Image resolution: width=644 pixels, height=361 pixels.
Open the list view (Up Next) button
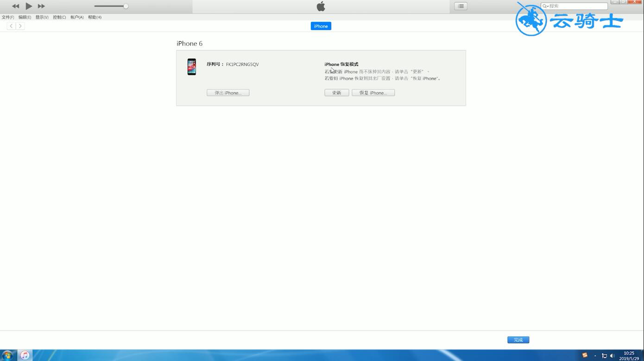click(461, 6)
